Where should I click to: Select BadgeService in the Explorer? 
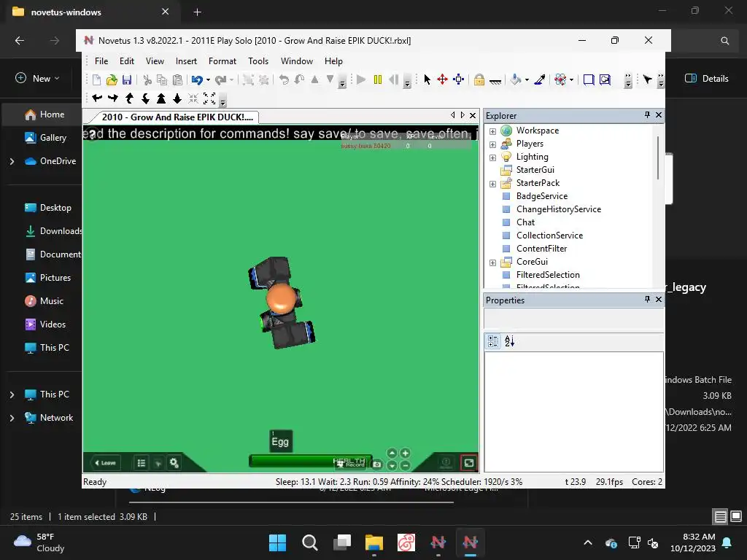[542, 195]
